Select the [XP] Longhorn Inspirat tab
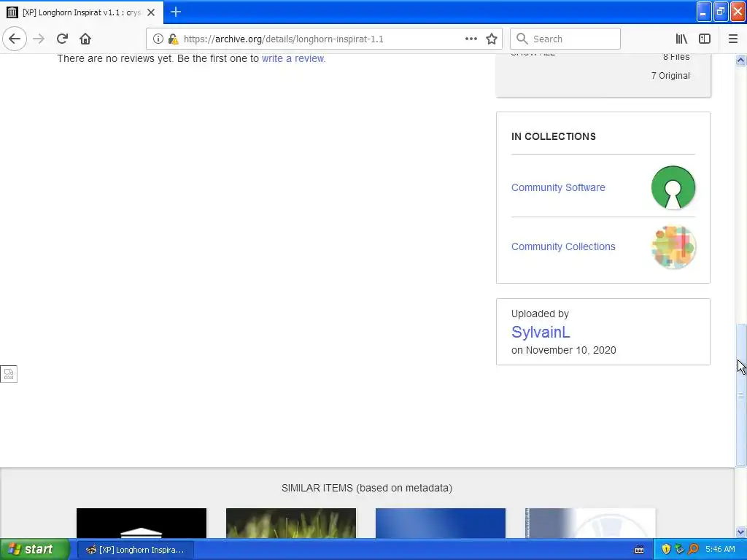This screenshot has width=747, height=560. point(82,12)
